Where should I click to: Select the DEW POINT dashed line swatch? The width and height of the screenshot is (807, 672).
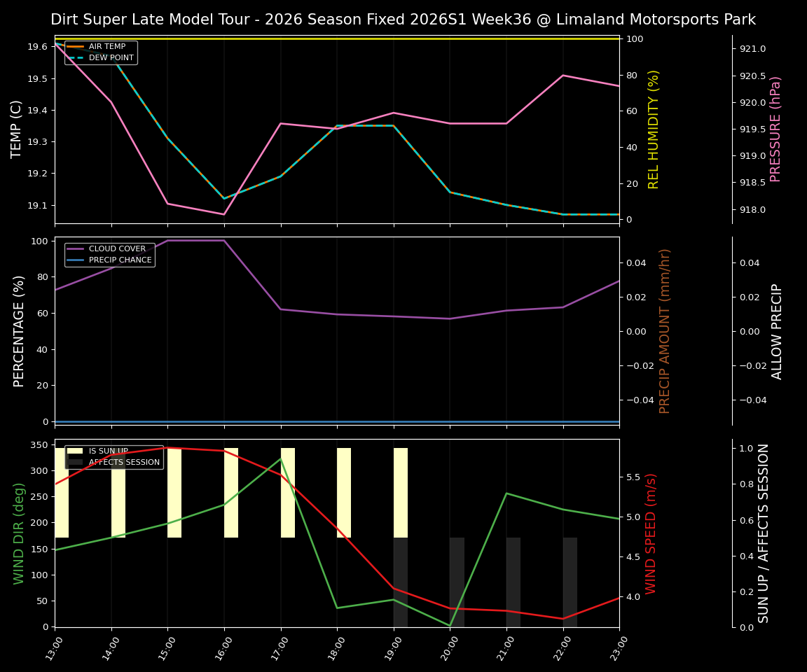coord(74,57)
